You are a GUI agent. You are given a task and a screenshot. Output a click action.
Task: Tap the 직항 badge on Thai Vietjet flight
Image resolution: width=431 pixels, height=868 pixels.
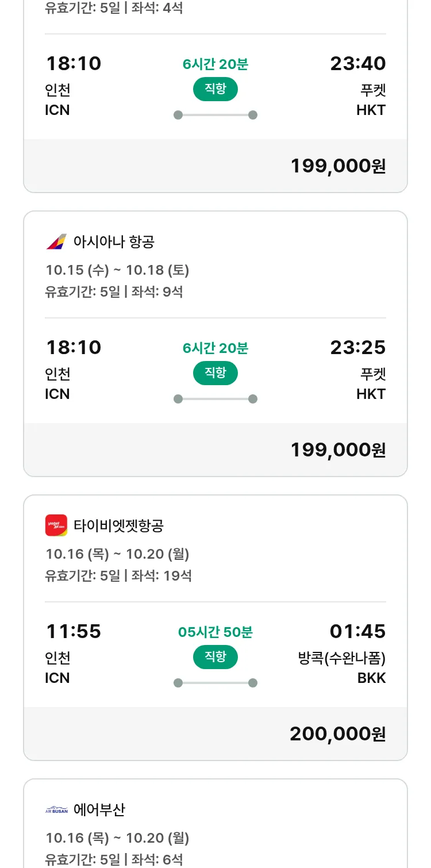point(215,657)
